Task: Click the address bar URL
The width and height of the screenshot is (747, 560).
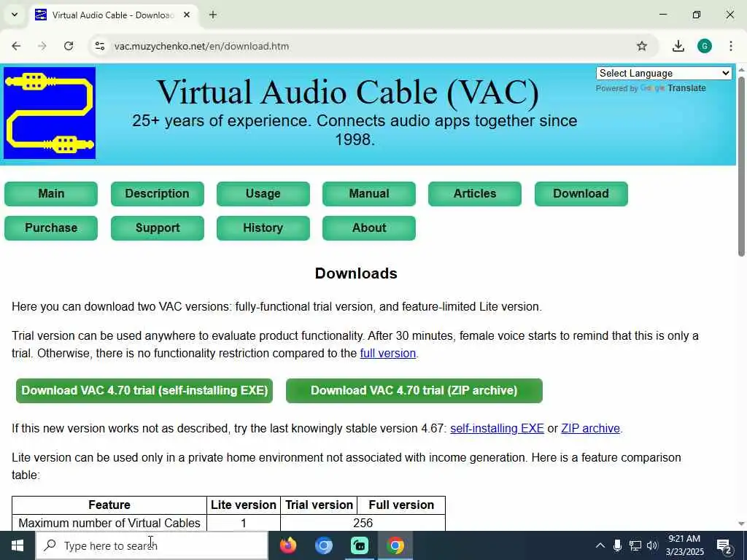Action: click(201, 46)
